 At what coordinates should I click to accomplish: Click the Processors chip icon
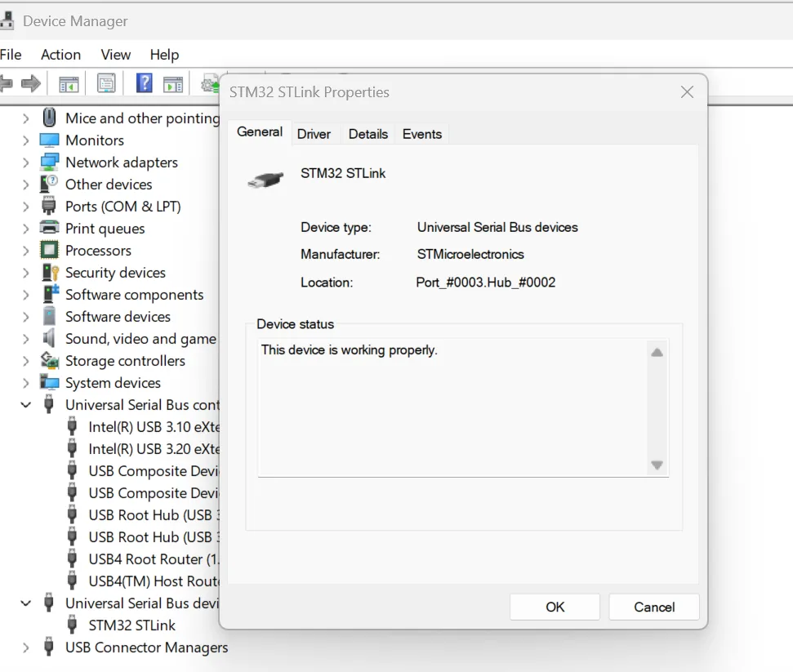49,251
